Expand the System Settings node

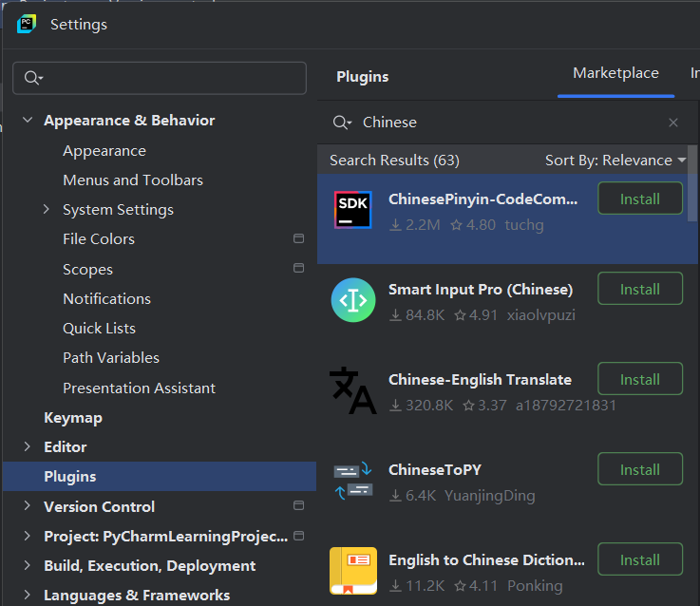pos(47,209)
